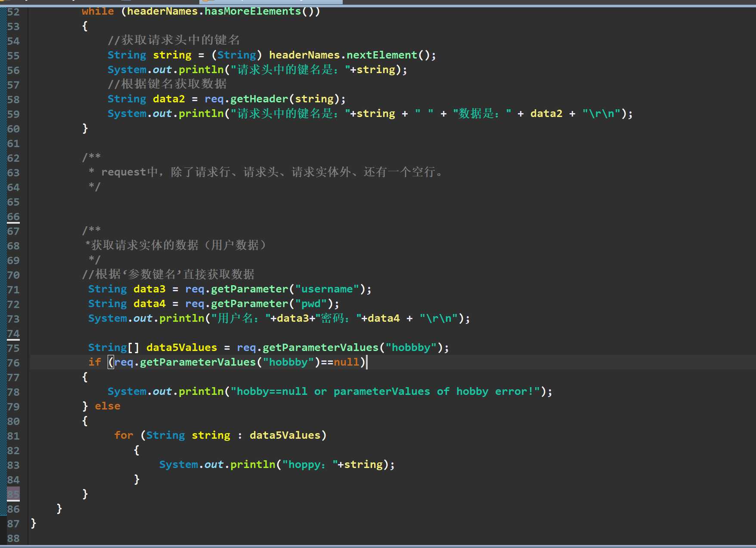Click the comment '//根据‘参数键名’直接获取数据'

point(168,274)
